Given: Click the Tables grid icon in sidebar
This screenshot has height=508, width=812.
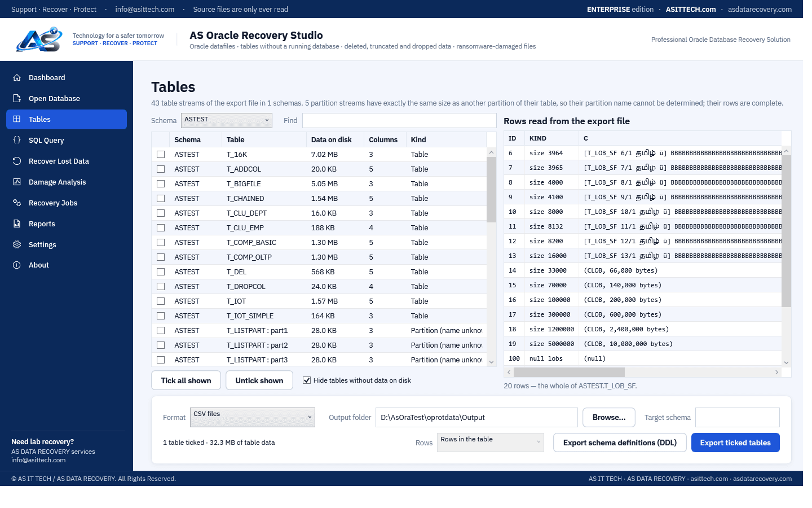Looking at the screenshot, I should click(17, 120).
